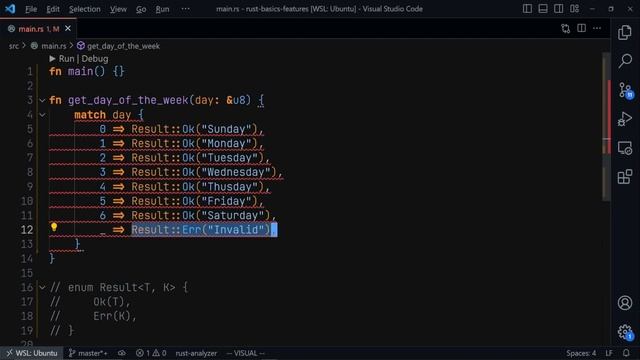The width and height of the screenshot is (640, 360).
Task: Open the Go menu
Action: click(x=141, y=9)
